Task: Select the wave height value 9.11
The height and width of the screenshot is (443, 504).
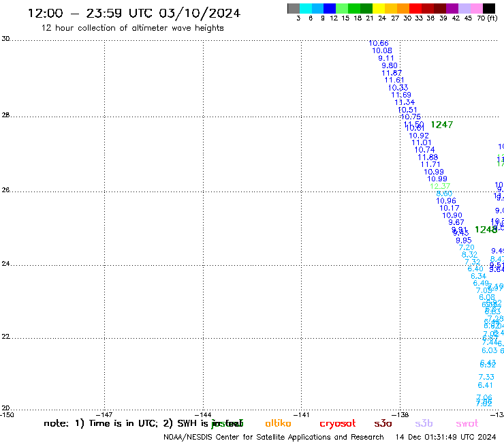Action: tap(386, 58)
